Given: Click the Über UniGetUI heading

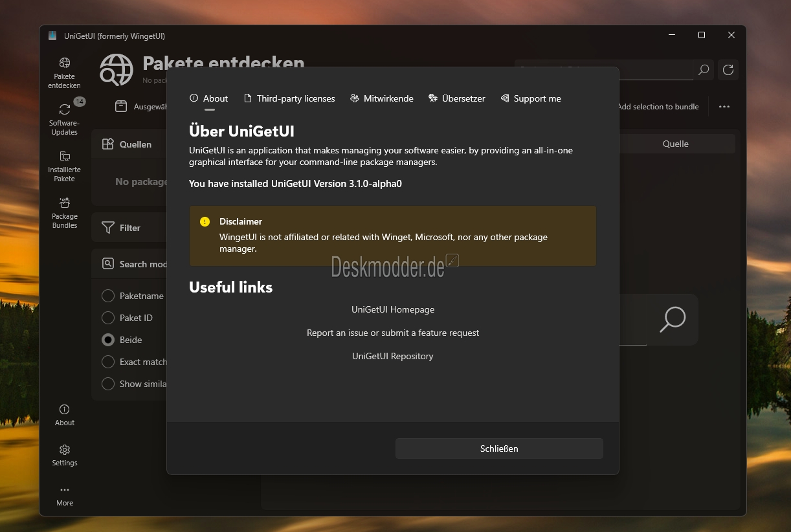Looking at the screenshot, I should 241,131.
